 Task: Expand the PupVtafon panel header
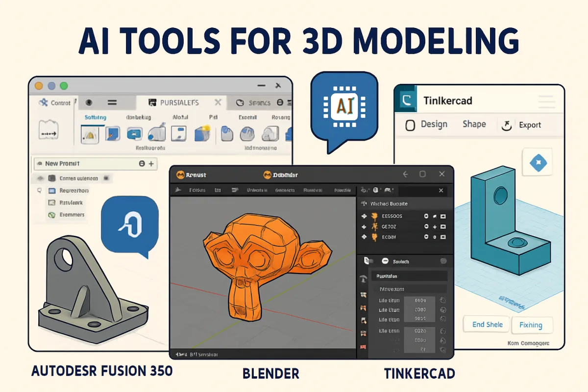point(409,276)
